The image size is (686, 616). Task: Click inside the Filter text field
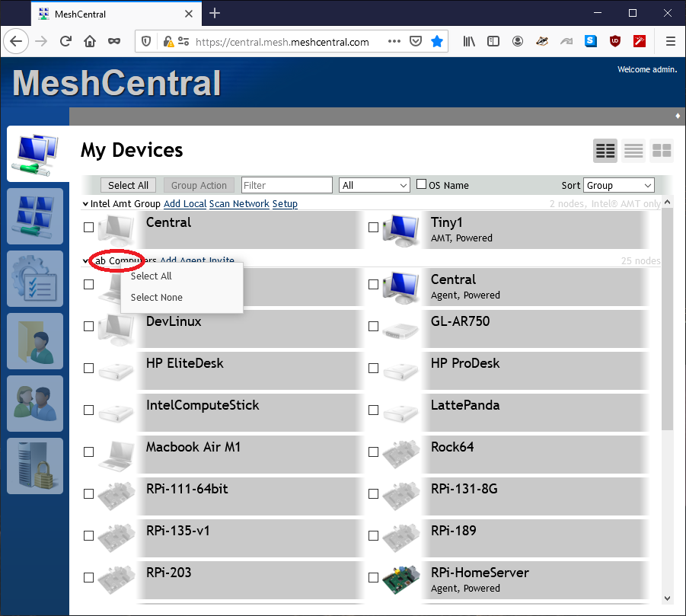point(286,185)
